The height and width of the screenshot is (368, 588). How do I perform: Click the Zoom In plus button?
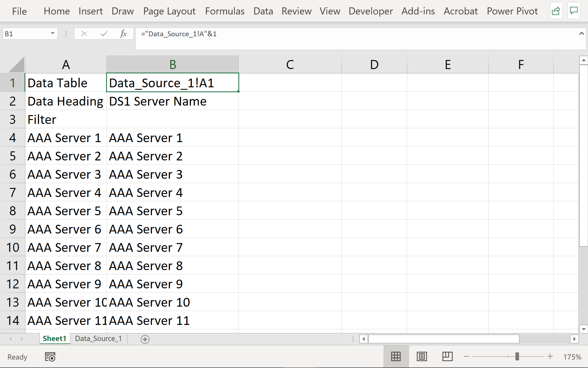(x=550, y=357)
